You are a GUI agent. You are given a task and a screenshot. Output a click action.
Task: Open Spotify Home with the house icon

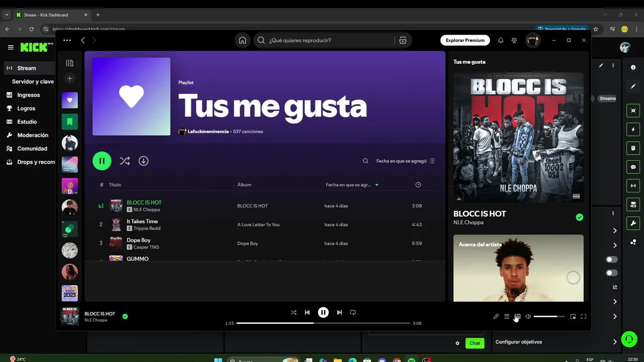tap(243, 40)
